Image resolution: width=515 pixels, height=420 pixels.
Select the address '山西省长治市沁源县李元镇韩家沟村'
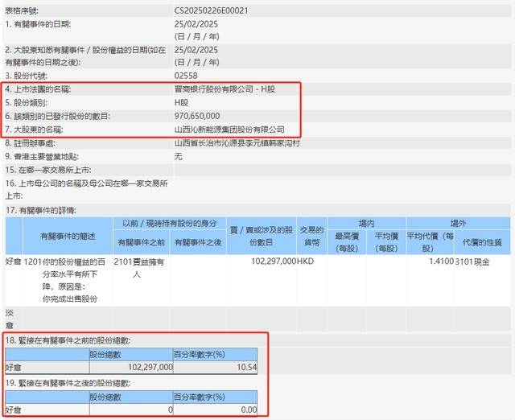click(x=237, y=143)
